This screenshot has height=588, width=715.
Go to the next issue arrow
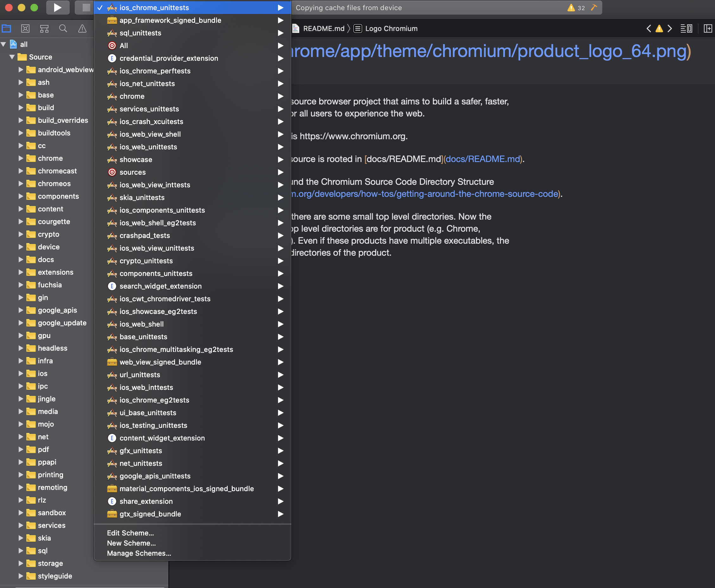tap(670, 29)
